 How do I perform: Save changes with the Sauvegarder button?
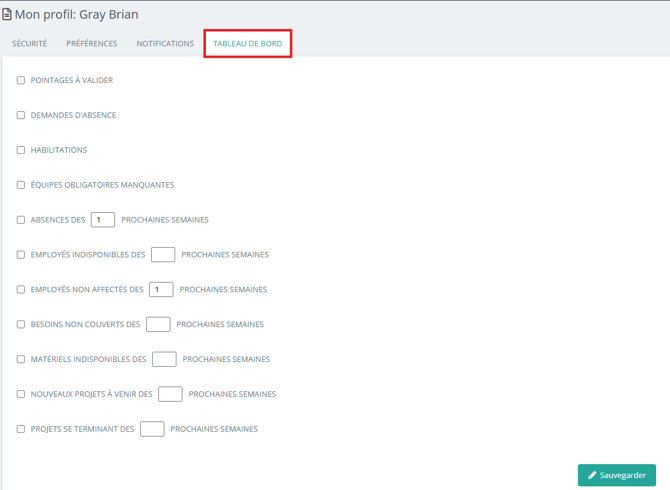[x=617, y=475]
